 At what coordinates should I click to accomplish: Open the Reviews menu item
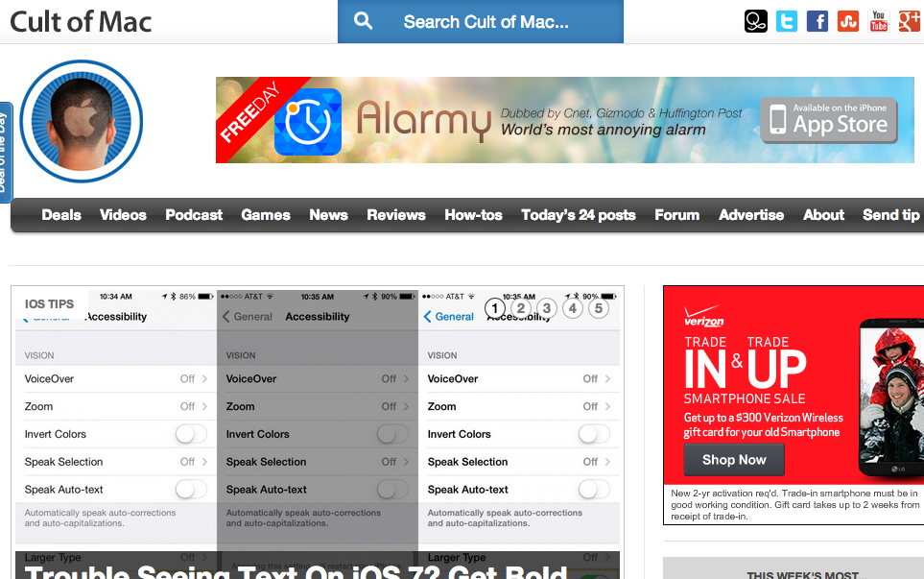(x=396, y=215)
